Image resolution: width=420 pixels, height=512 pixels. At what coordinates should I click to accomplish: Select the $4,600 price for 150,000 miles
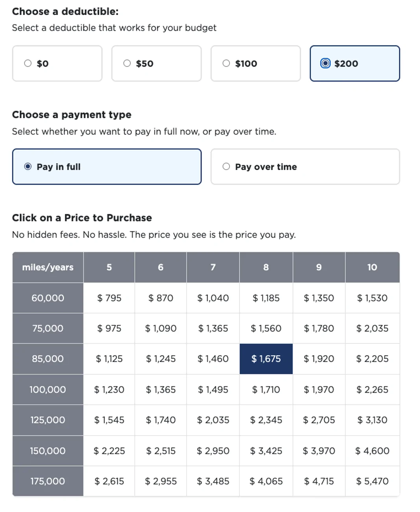(x=372, y=451)
